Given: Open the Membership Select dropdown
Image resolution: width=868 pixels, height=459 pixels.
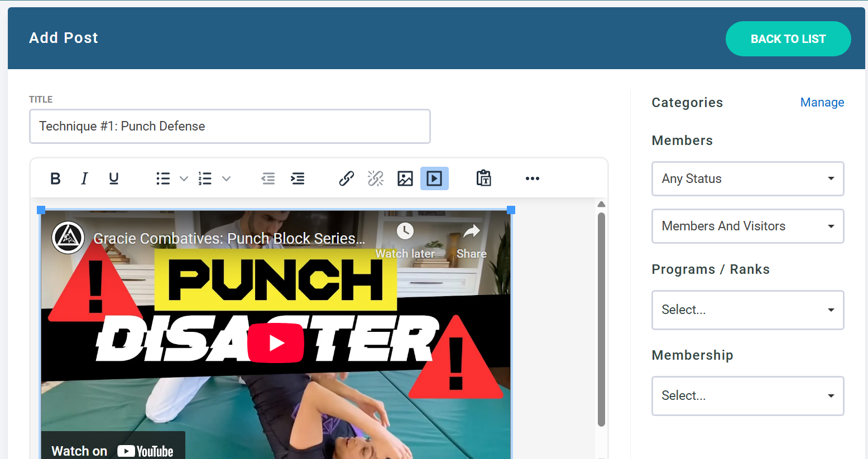Looking at the screenshot, I should click(748, 395).
